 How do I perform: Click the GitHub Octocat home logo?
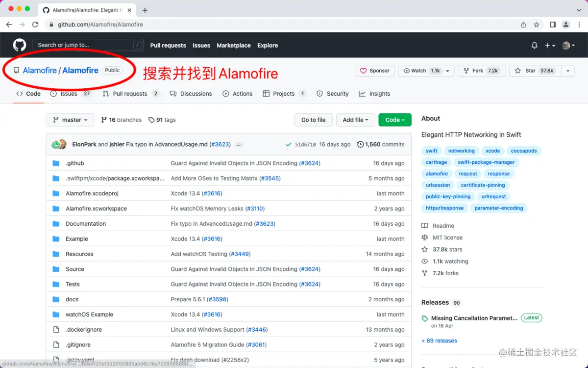[20, 45]
